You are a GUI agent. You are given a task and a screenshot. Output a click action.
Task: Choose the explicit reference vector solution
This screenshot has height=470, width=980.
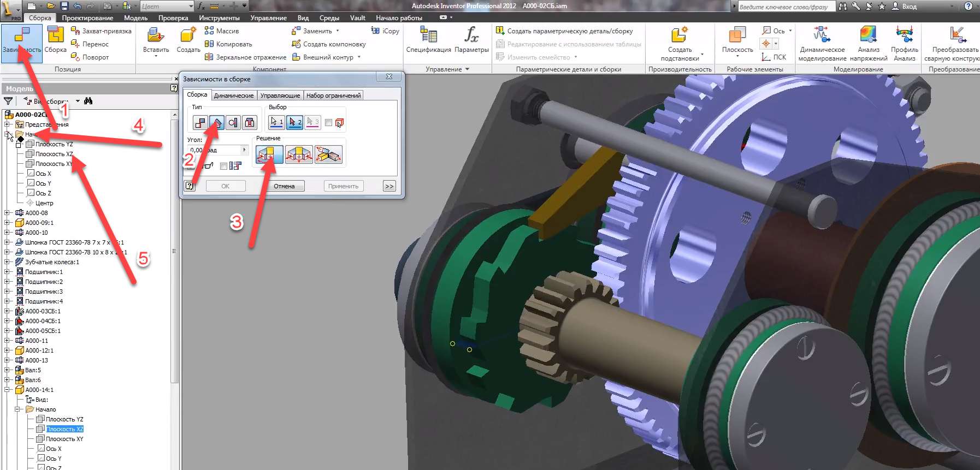pyautogui.click(x=328, y=155)
